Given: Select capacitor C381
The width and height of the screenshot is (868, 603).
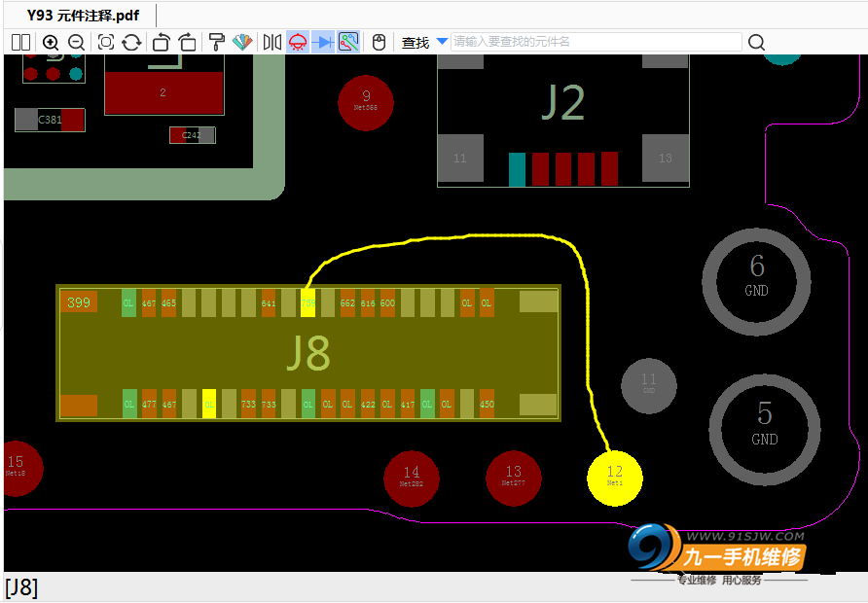Looking at the screenshot, I should (x=50, y=120).
